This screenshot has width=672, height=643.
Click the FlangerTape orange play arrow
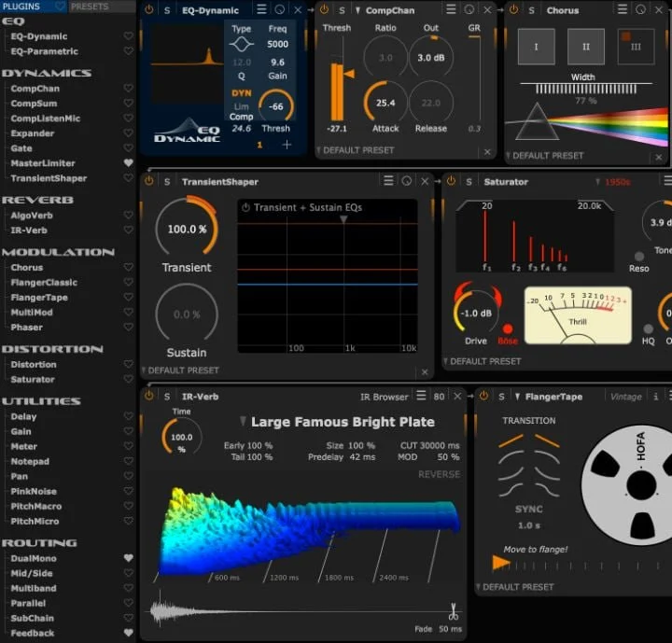coord(501,563)
